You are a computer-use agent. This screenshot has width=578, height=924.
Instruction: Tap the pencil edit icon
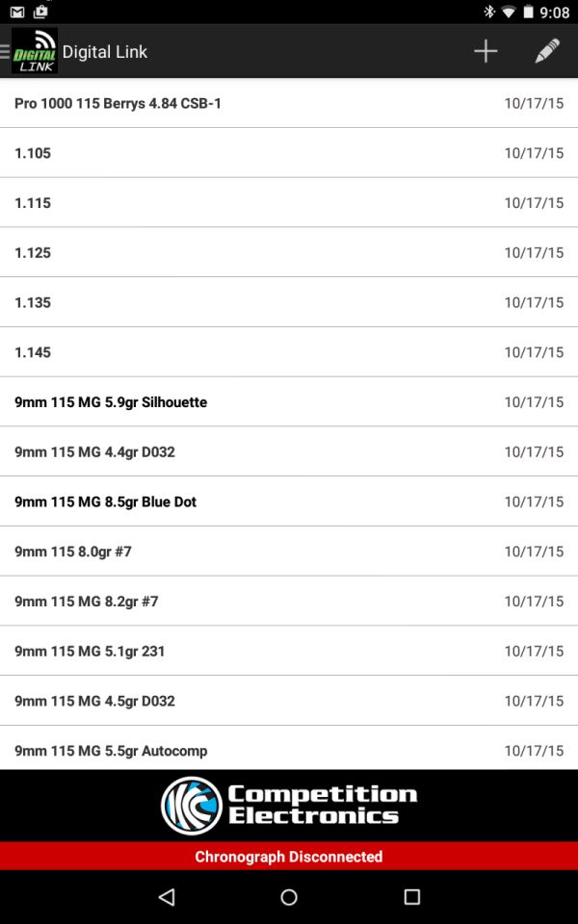point(547,52)
